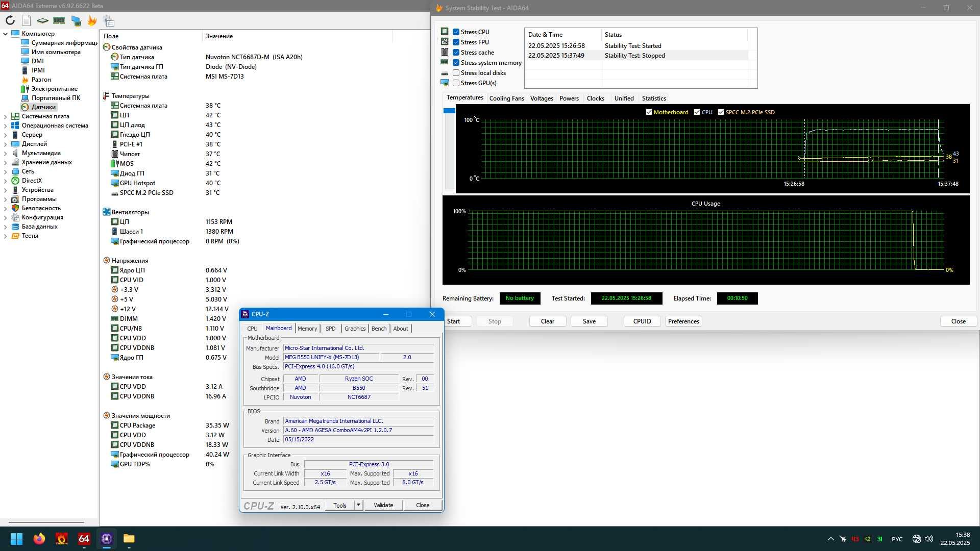Click the checklist preferences icon in AIDA64 toolbar

[x=109, y=20]
